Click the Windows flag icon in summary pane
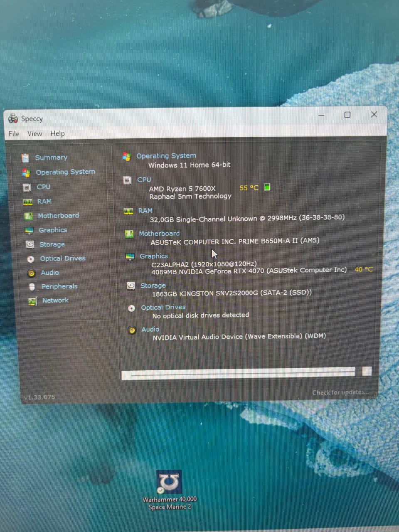Screen dimensions: 399x532 click(126, 157)
